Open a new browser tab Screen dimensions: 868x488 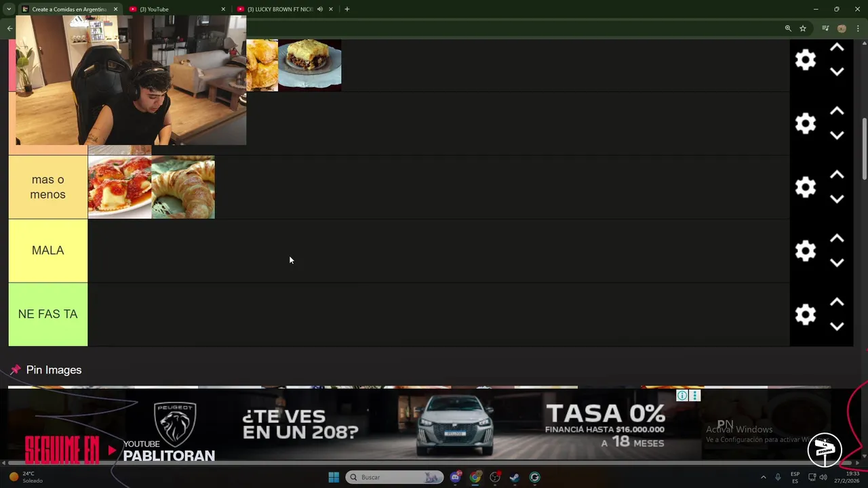point(347,9)
